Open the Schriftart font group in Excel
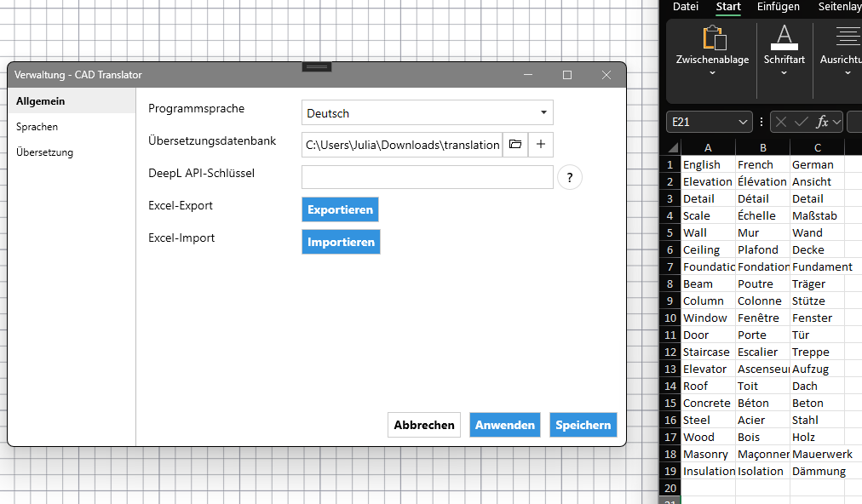862x504 pixels. (x=784, y=52)
